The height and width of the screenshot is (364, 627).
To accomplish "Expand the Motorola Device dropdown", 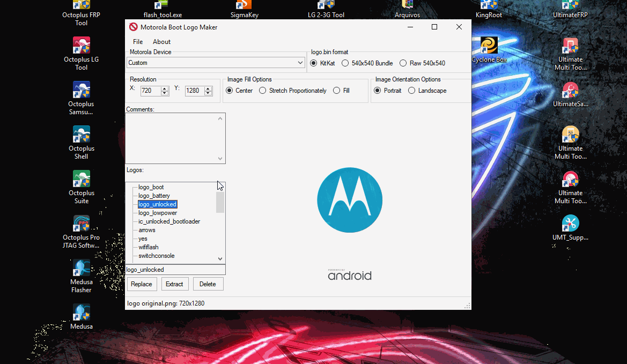I will [x=300, y=63].
